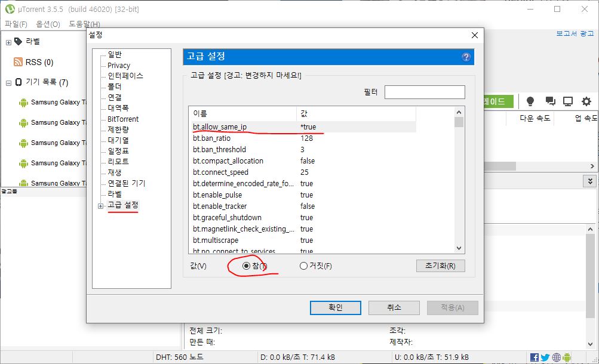The width and height of the screenshot is (599, 364).
Task: Click RSS (0) in sidebar
Action: pyautogui.click(x=39, y=62)
